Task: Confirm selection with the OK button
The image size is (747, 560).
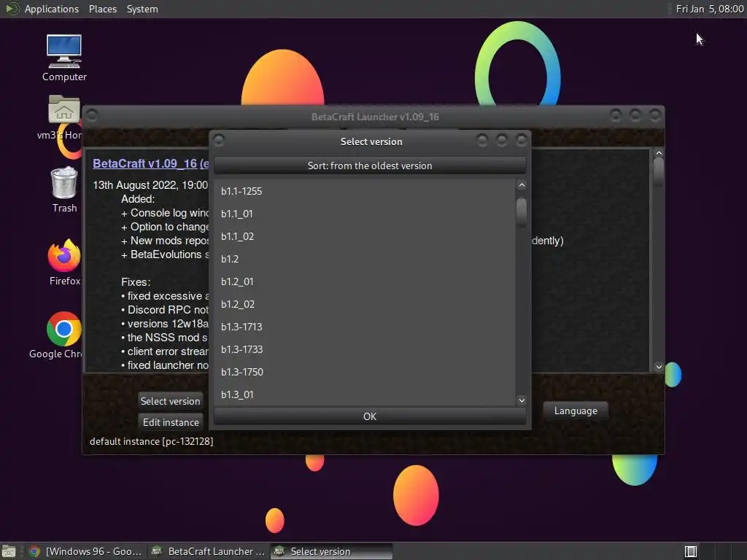Action: click(x=370, y=416)
